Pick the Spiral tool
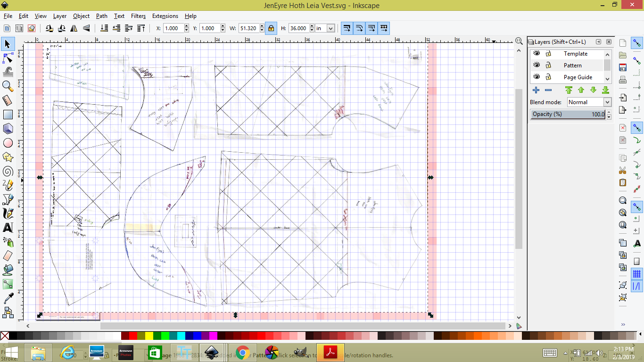Image resolution: width=644 pixels, height=362 pixels. [8, 171]
